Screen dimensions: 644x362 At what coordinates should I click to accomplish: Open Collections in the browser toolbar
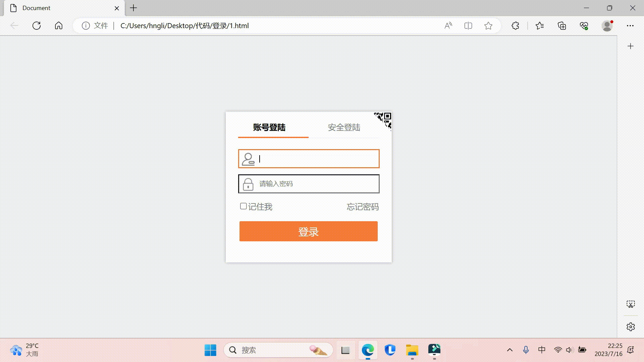click(x=562, y=25)
